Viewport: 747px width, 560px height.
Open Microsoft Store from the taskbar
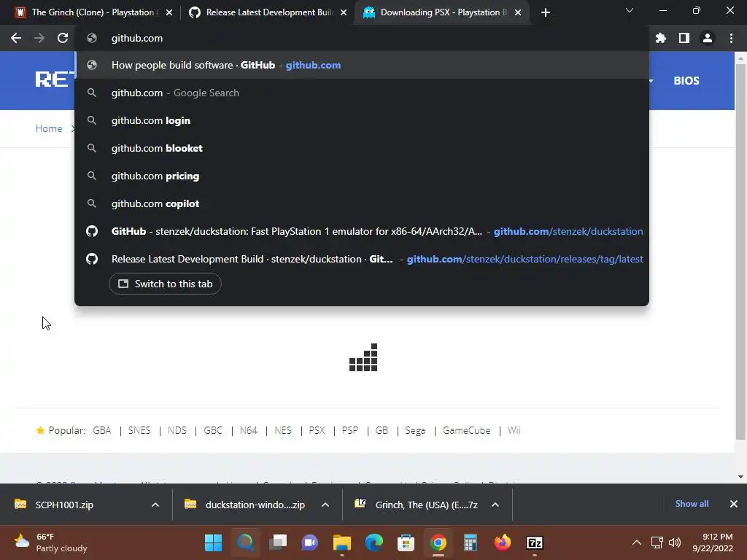point(406,542)
